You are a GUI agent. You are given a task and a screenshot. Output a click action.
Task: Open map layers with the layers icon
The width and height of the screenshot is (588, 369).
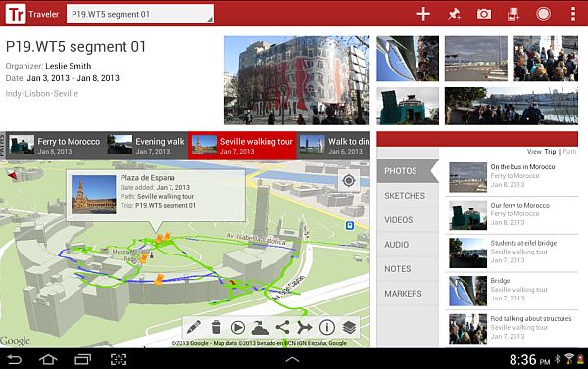349,328
